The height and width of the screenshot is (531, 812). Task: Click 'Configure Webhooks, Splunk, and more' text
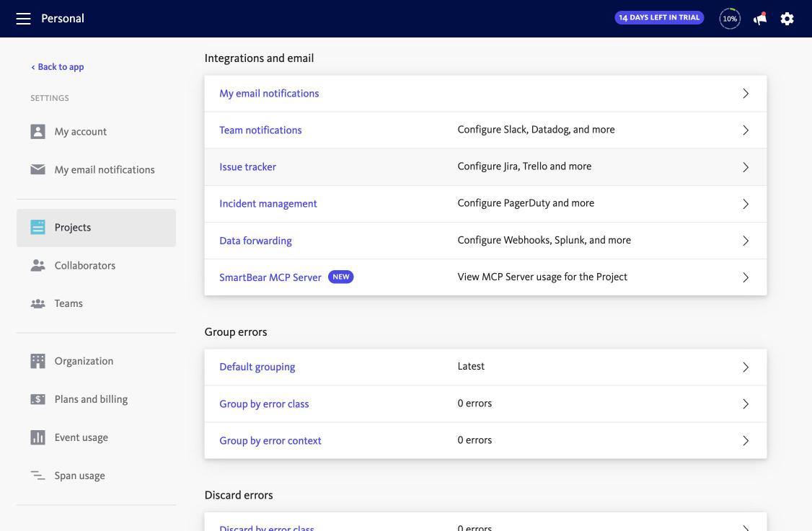(544, 240)
